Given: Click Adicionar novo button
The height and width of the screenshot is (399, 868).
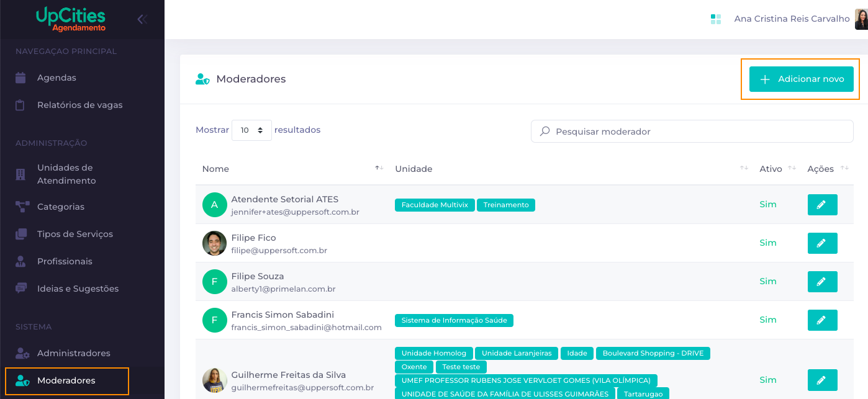Looking at the screenshot, I should 801,79.
